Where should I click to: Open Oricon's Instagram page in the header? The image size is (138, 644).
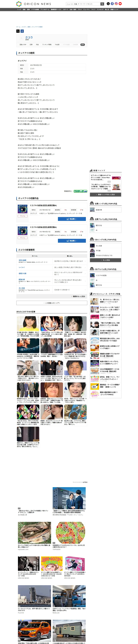(x=116, y=4)
